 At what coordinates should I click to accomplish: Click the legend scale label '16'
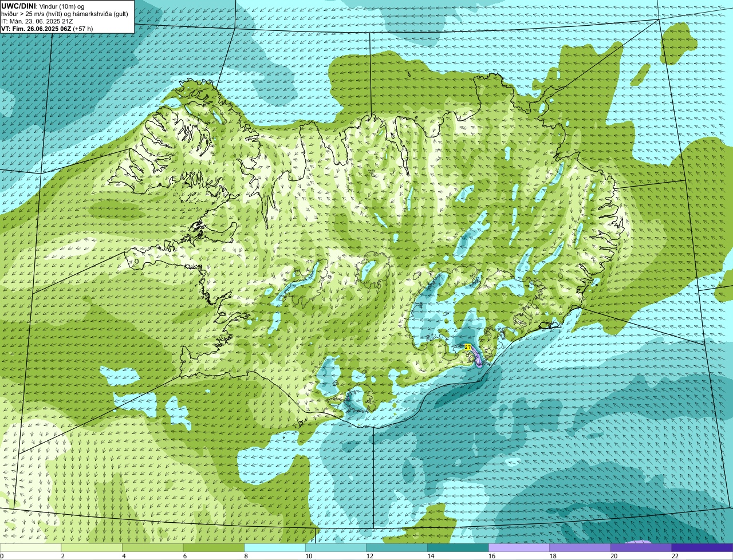[x=492, y=556]
